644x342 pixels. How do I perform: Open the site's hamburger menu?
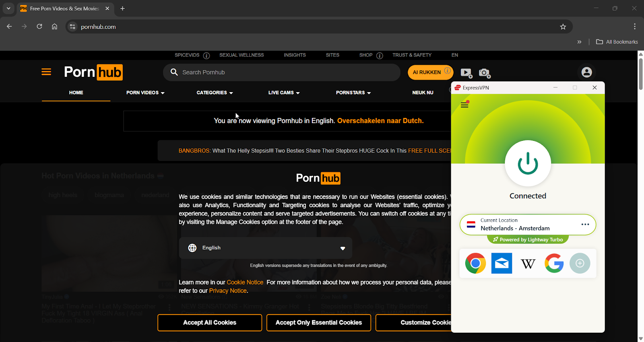(x=46, y=72)
